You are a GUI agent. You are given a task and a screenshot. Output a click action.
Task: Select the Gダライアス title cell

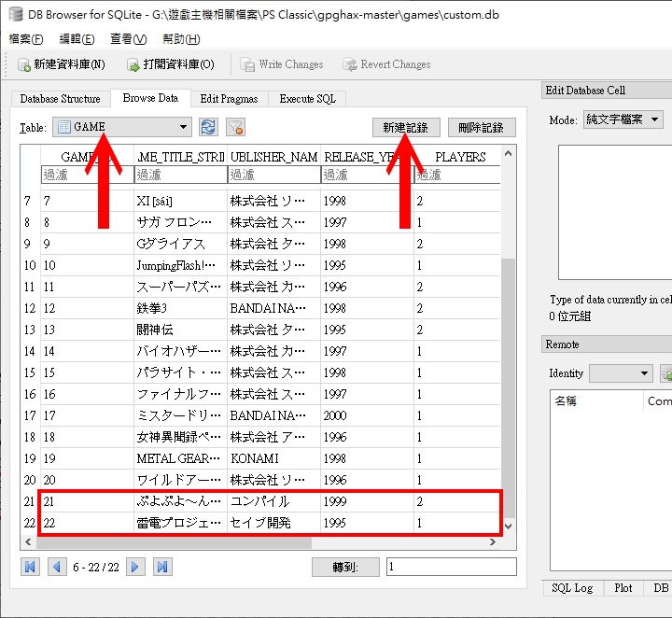[180, 244]
